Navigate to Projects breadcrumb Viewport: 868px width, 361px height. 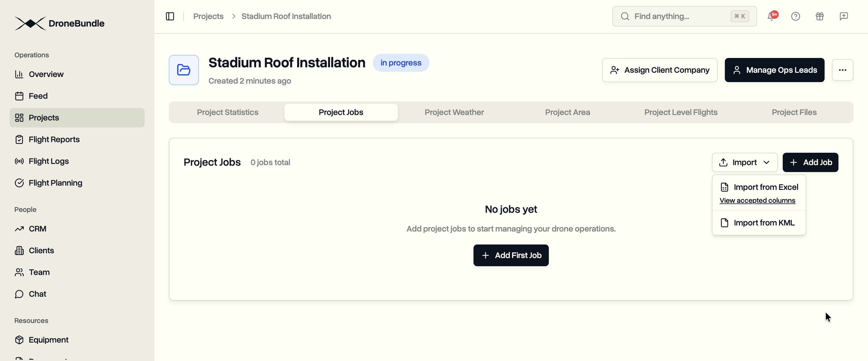[x=208, y=16]
